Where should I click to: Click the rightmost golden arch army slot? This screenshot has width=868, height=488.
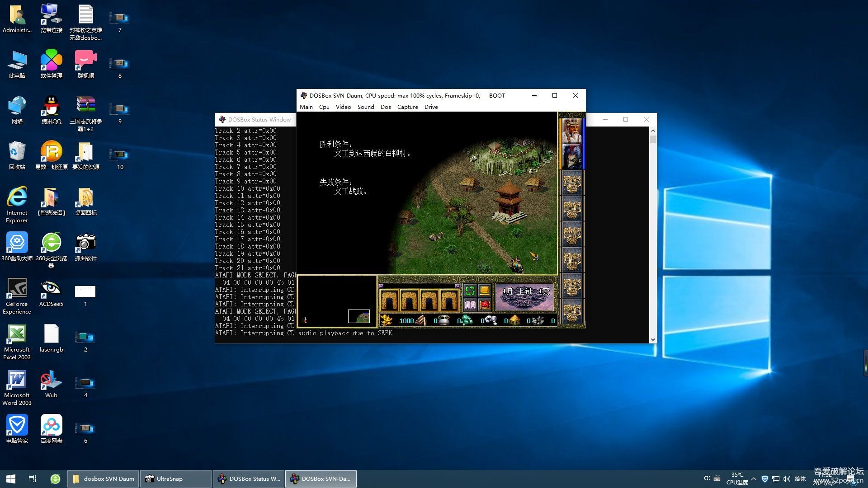[449, 300]
